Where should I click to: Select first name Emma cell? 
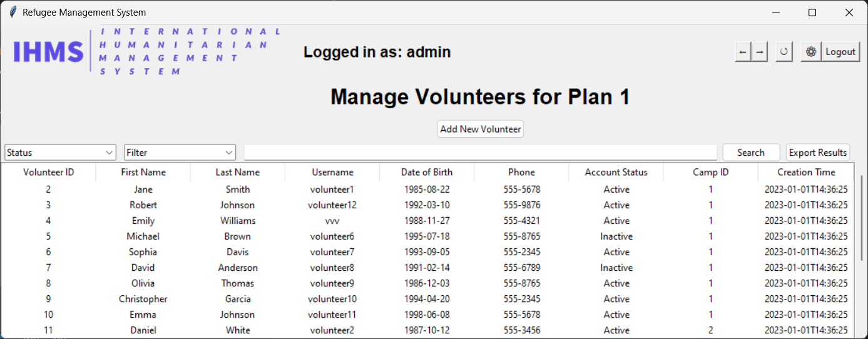[x=143, y=315]
